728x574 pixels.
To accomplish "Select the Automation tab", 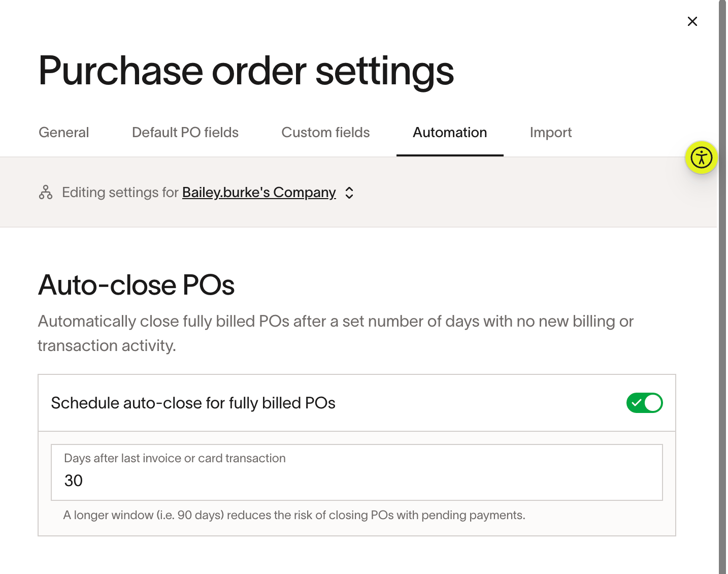I will (x=450, y=133).
